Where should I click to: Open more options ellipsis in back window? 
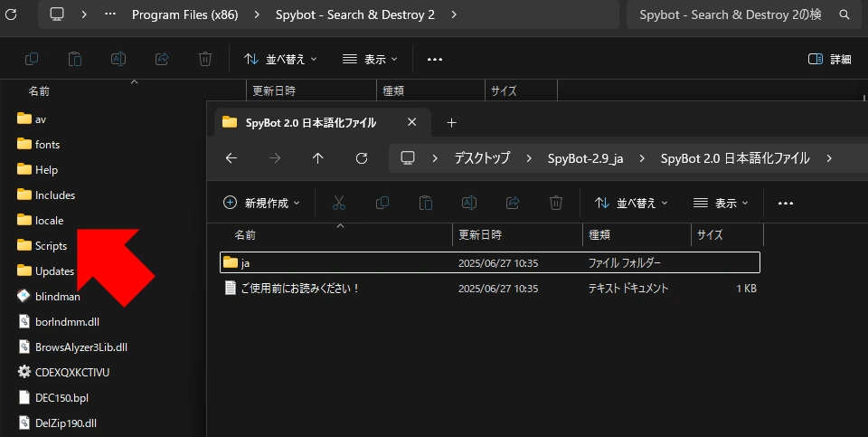coord(435,60)
